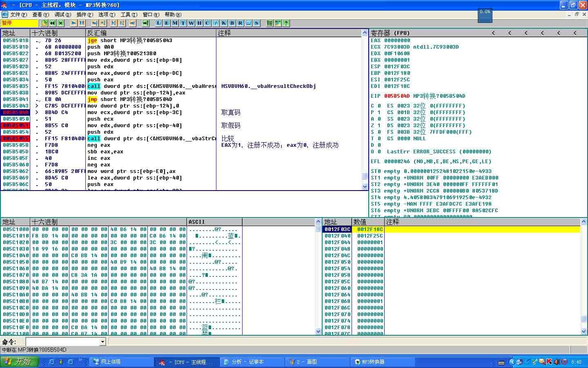Switch to the 网上邻居 taskbar window
Image resolution: width=588 pixels, height=368 pixels.
(x=121, y=362)
